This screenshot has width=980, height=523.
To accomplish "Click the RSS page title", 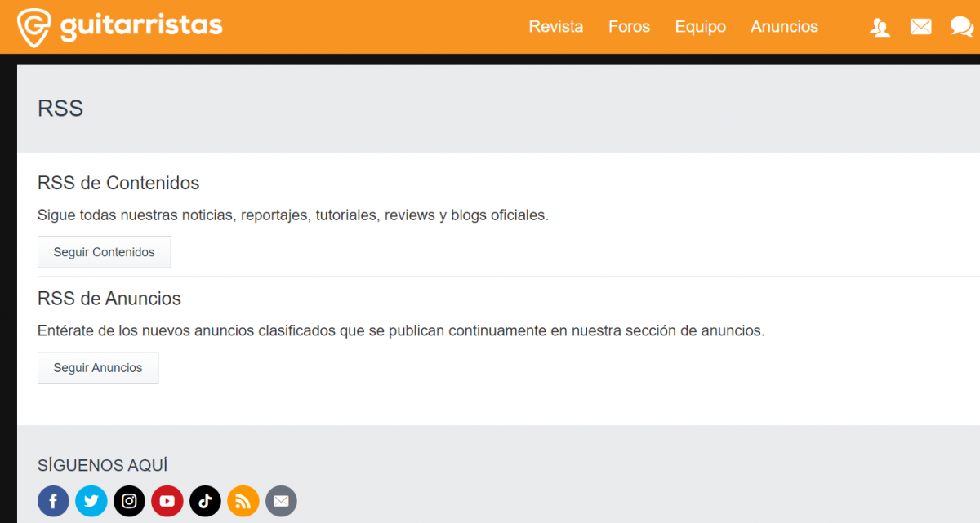I will (60, 109).
